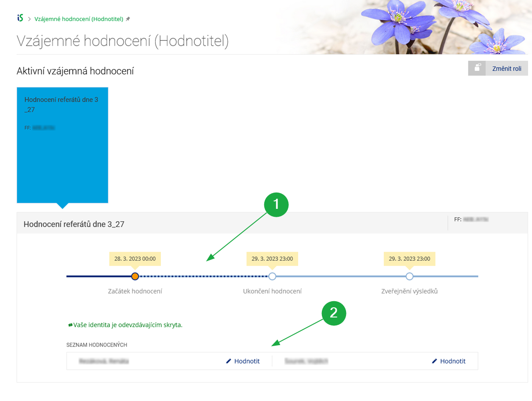
Task: Select the blue Hodnocení referátů dne 3_27 tile
Action: click(x=62, y=145)
